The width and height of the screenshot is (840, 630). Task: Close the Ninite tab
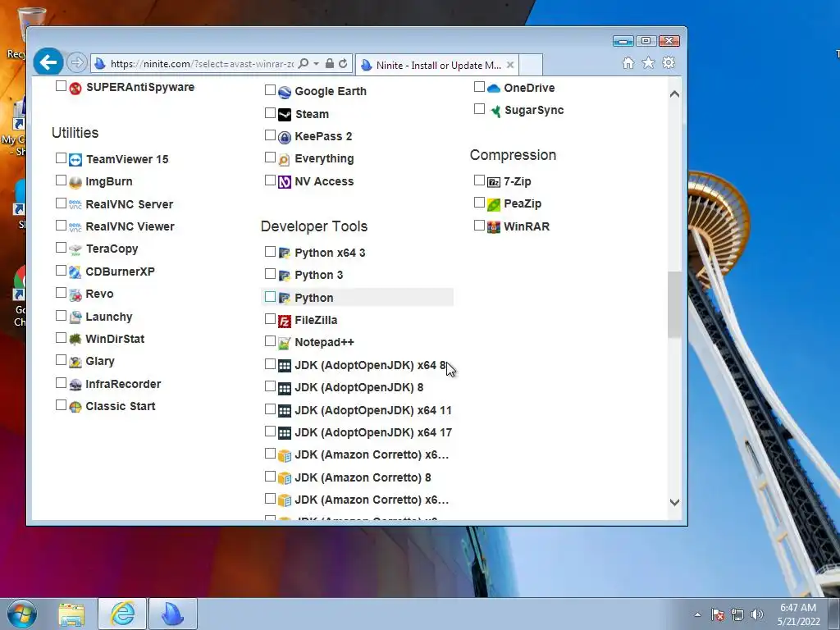pos(510,65)
